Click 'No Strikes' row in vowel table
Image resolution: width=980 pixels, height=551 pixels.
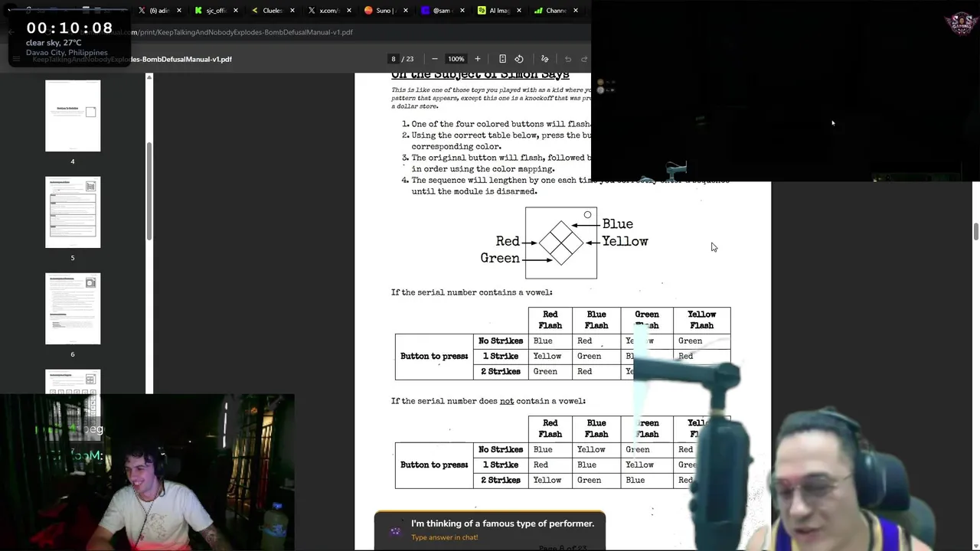click(501, 341)
